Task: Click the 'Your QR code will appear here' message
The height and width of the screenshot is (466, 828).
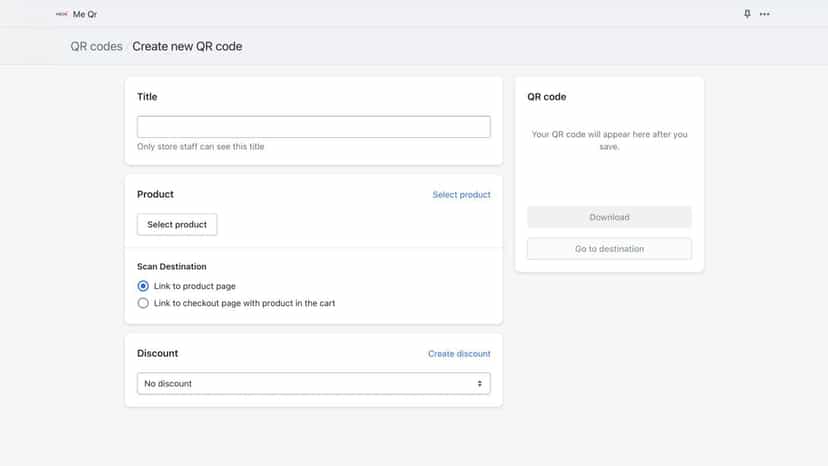Action: [x=609, y=141]
